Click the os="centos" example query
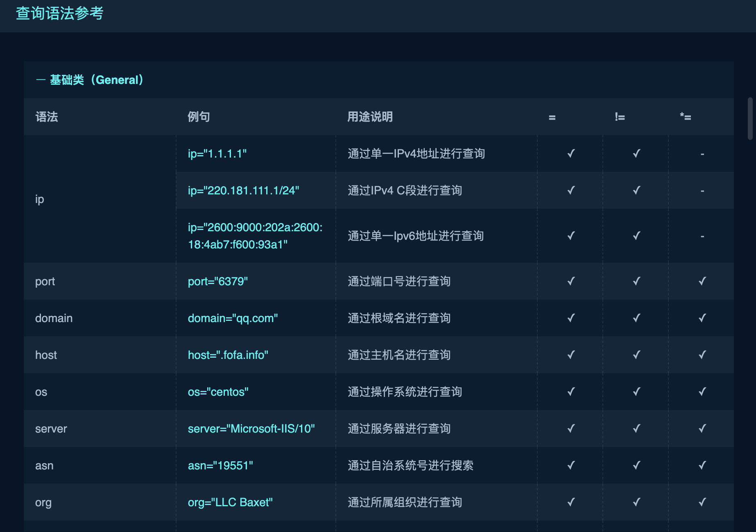Image resolution: width=756 pixels, height=532 pixels. [x=218, y=392]
